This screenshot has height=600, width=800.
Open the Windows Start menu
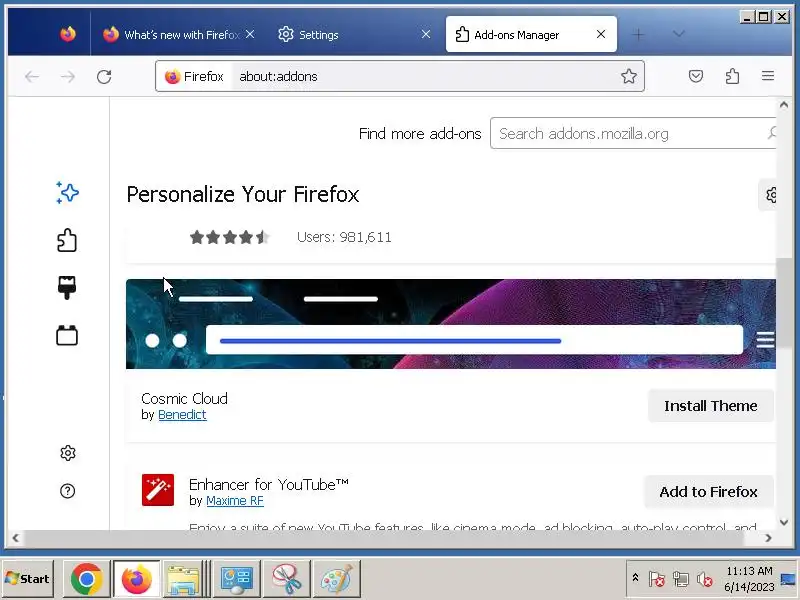pos(27,579)
